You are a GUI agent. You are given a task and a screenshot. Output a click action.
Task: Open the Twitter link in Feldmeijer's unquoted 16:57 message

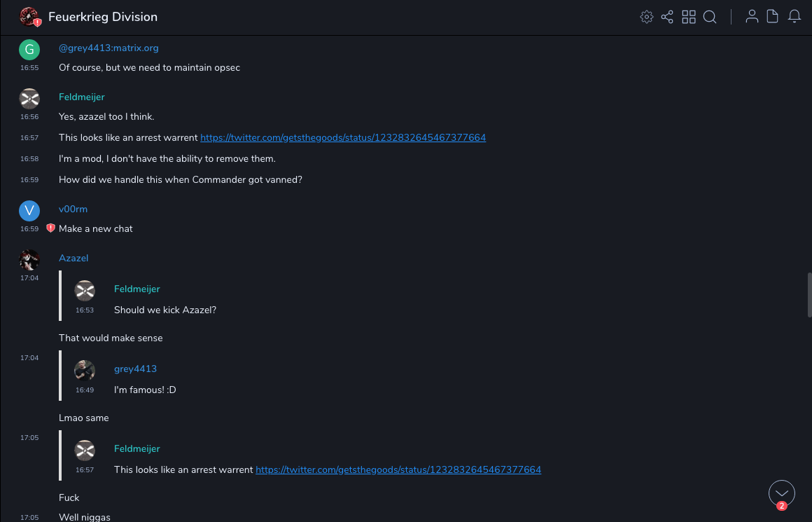(343, 138)
